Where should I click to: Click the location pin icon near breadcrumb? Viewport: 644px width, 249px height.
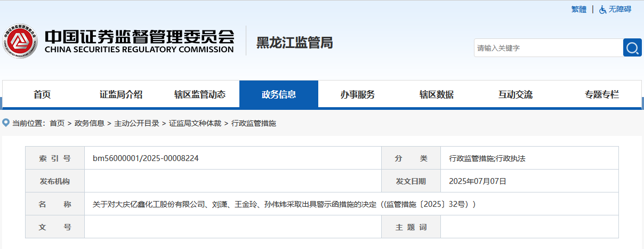tap(6, 123)
